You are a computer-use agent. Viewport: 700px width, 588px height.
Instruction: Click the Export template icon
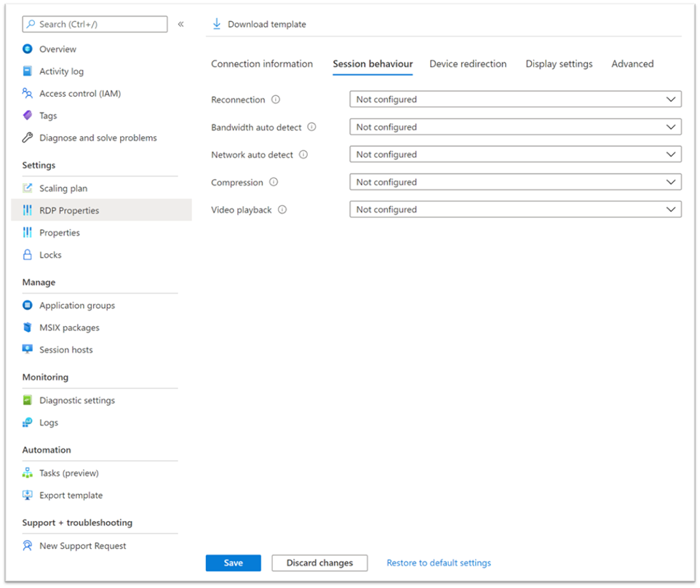click(27, 495)
